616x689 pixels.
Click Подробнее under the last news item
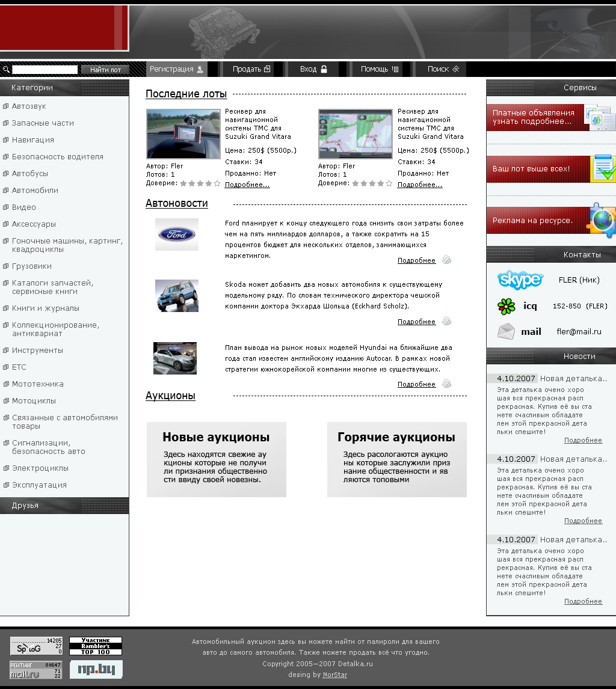pos(583,601)
